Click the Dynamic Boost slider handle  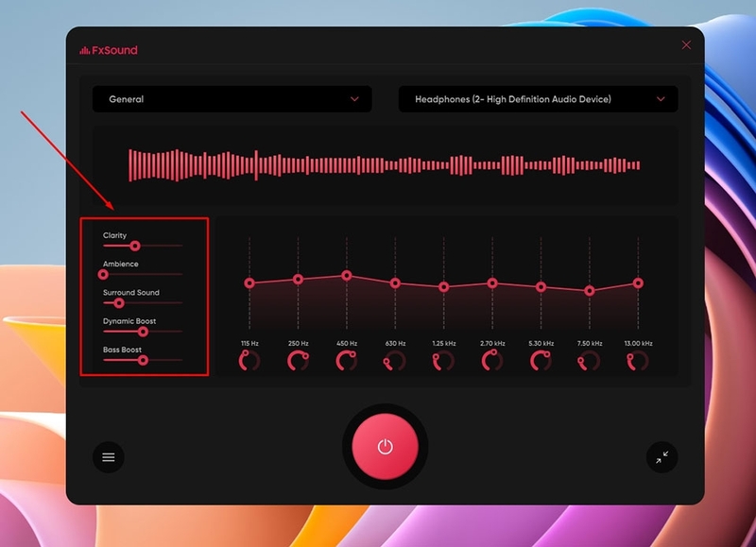point(143,332)
